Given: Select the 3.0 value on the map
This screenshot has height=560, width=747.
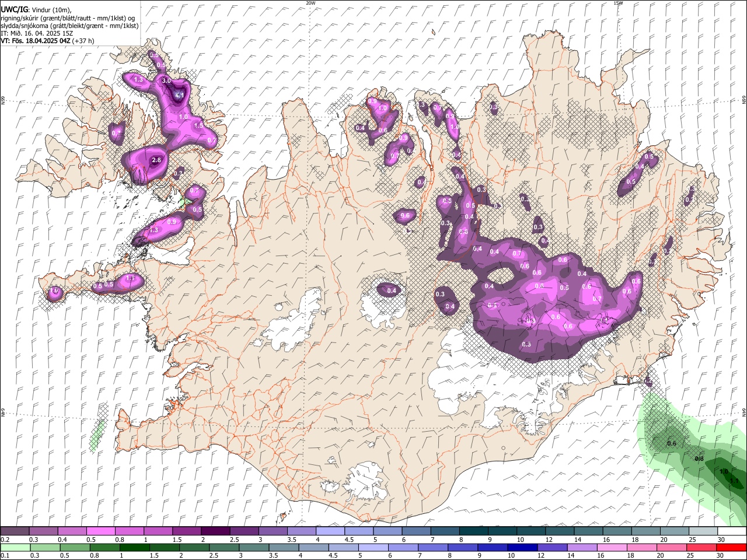Looking at the screenshot, I should pyautogui.click(x=166, y=80).
